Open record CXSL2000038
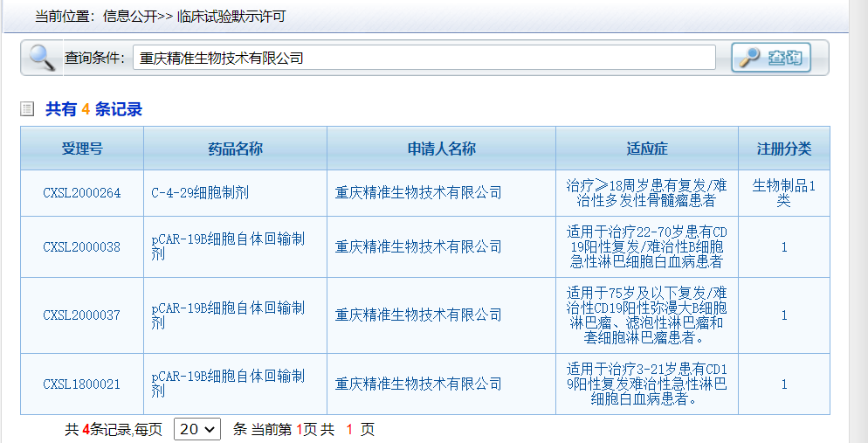This screenshot has height=443, width=868. pyautogui.click(x=82, y=247)
